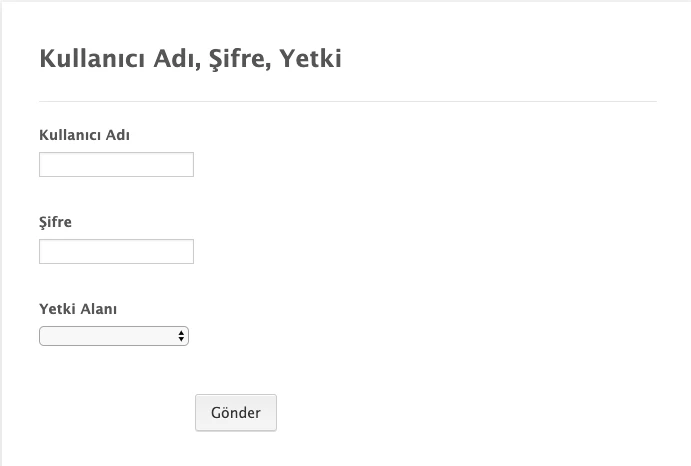Place cursor in the password input box

coord(116,251)
